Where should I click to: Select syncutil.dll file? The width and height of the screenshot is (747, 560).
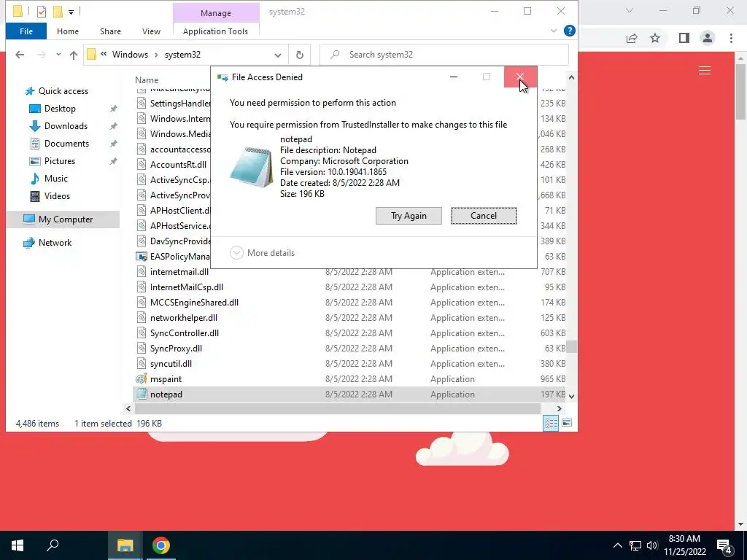(171, 364)
